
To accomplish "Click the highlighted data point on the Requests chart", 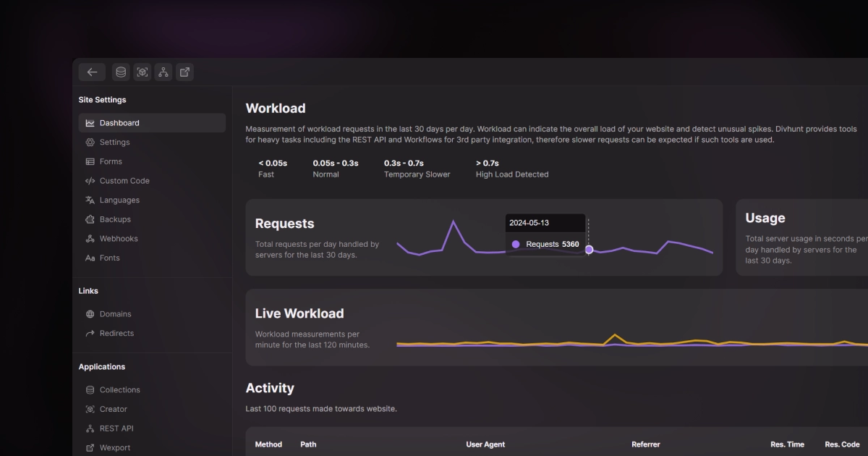I will (589, 250).
